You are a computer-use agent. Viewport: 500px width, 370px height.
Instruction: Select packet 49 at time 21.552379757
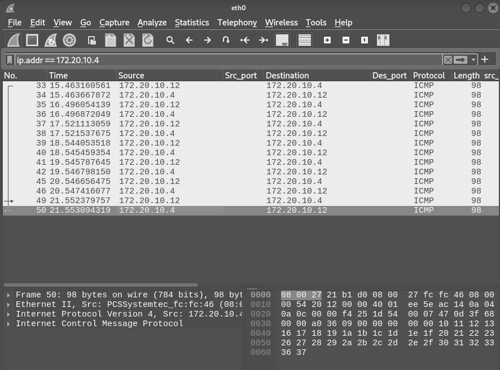pyautogui.click(x=251, y=201)
